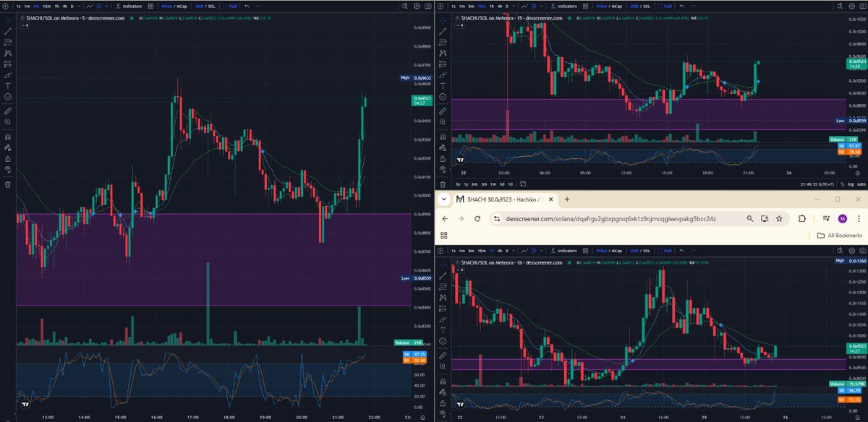Click Full button in top-right chart toolbar
The width and height of the screenshot is (868, 422).
pyautogui.click(x=665, y=6)
